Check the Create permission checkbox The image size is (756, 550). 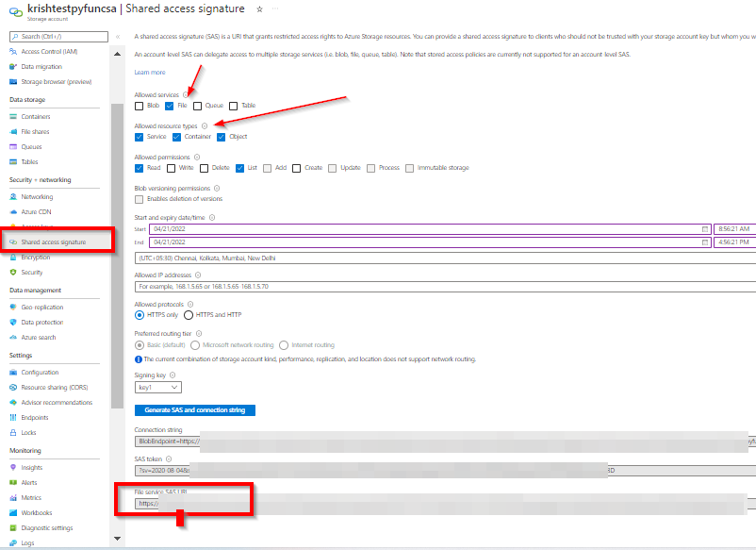[297, 168]
